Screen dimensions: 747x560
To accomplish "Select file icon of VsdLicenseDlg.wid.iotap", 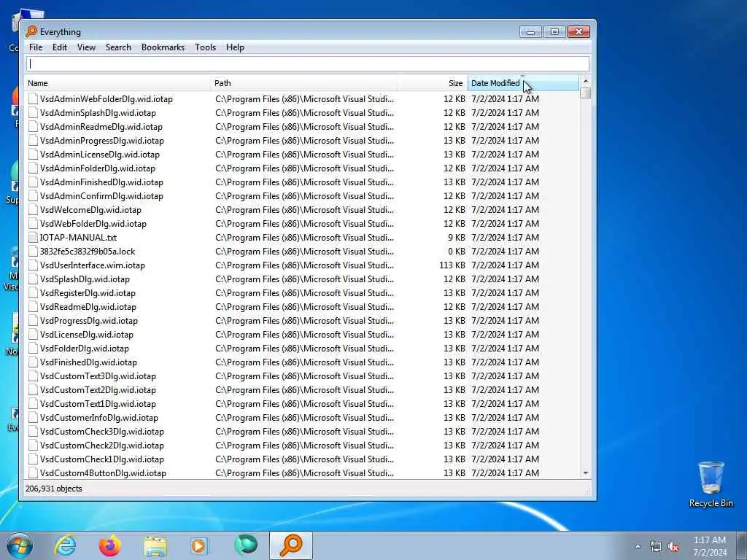I will (x=33, y=334).
